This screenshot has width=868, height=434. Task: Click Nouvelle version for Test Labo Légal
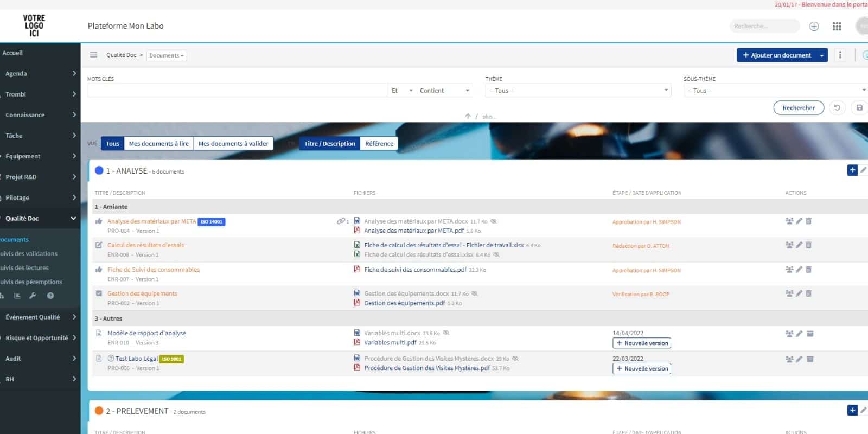(x=642, y=369)
